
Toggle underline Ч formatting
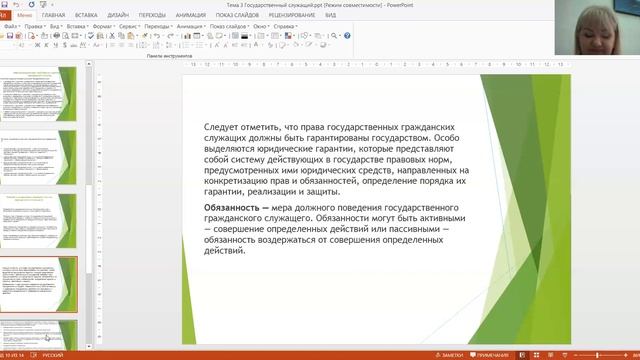pyautogui.click(x=56, y=45)
